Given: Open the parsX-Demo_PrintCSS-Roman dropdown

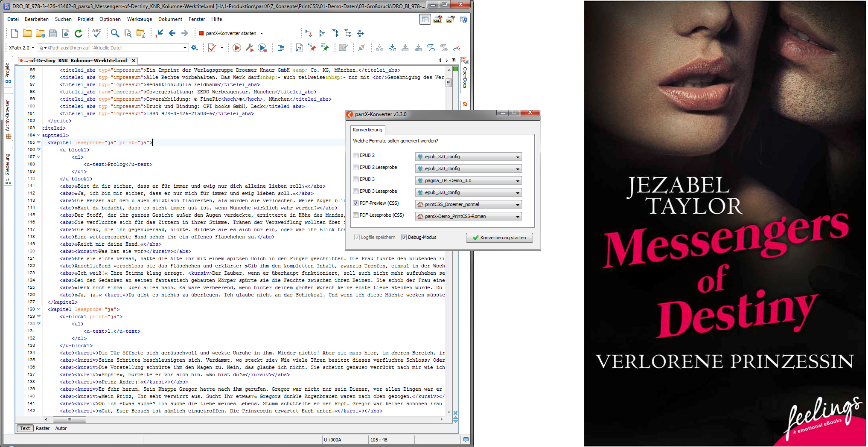Looking at the screenshot, I should 468,216.
